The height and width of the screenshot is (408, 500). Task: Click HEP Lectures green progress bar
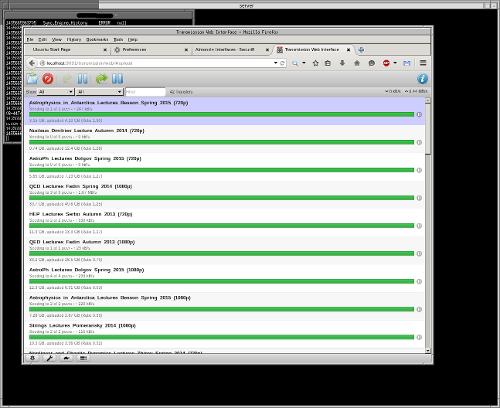pyautogui.click(x=221, y=226)
